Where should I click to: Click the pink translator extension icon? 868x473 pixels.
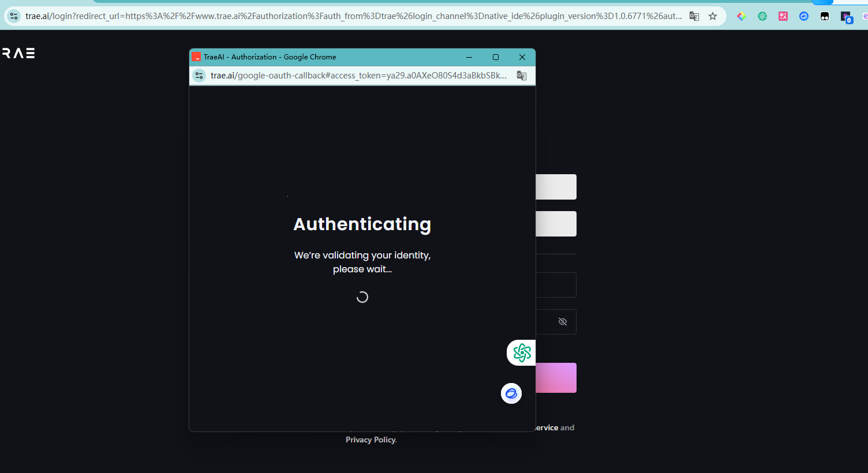pos(783,16)
